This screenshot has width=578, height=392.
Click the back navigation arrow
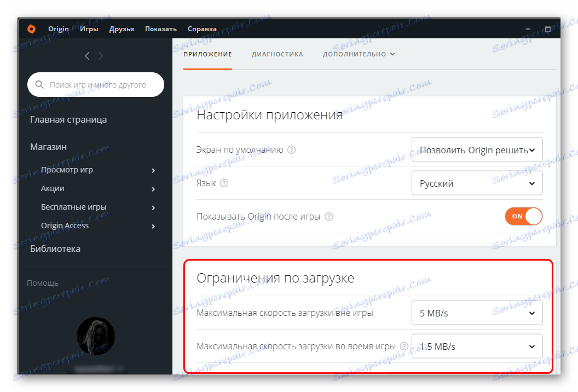[86, 55]
